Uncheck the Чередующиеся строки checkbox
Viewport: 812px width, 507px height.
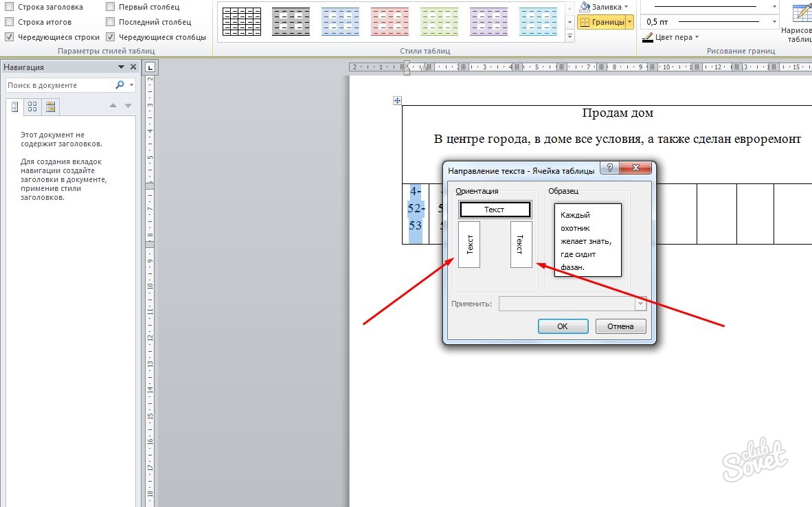coord(10,37)
